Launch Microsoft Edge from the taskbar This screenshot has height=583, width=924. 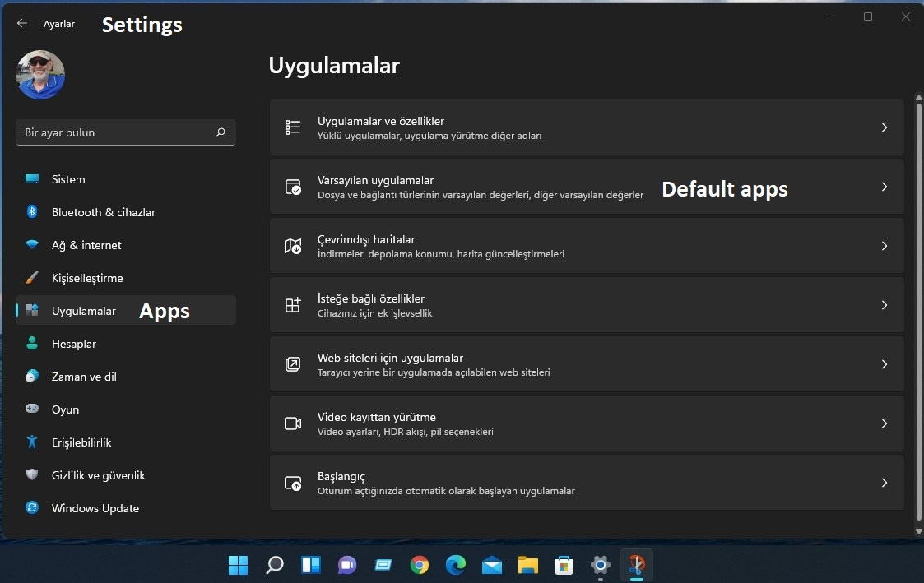pyautogui.click(x=456, y=565)
